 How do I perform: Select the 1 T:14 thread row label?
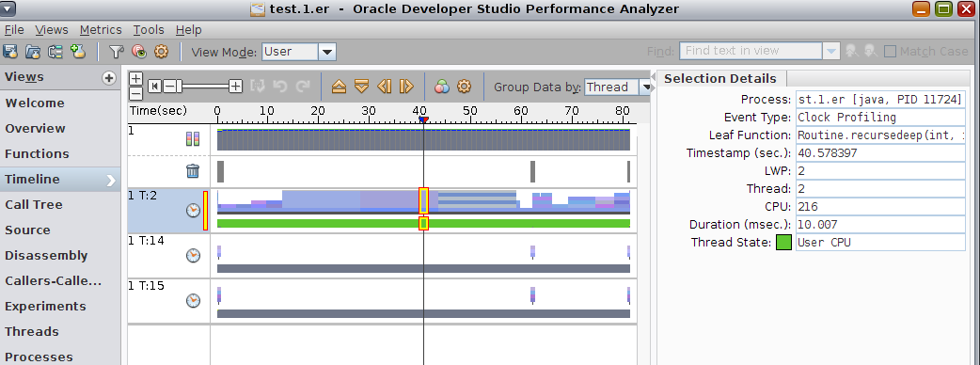coord(147,241)
